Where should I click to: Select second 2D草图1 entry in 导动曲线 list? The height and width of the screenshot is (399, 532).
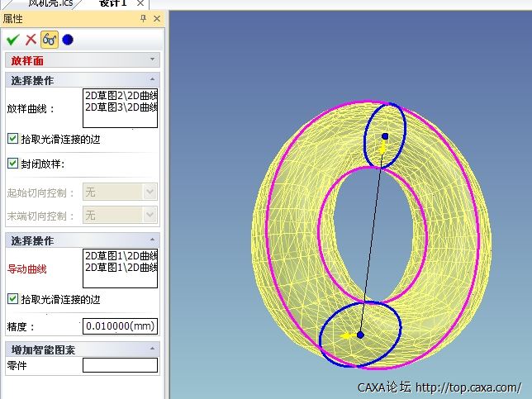121,268
